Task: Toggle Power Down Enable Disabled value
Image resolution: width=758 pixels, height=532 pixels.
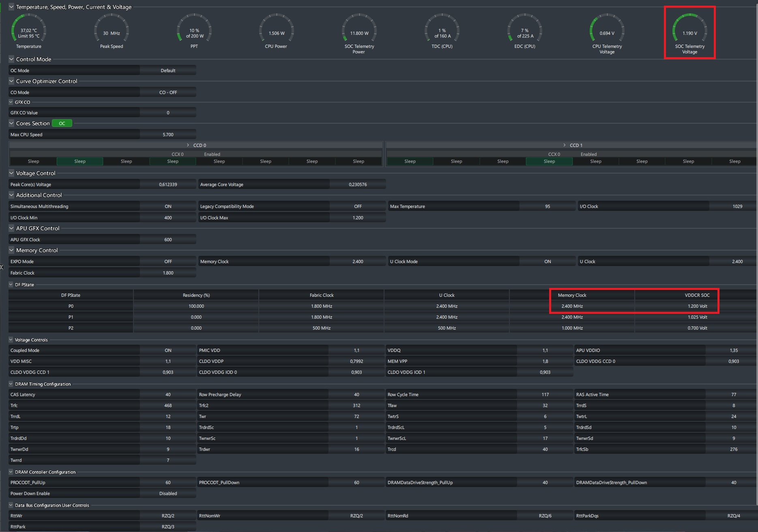Action: coord(168,493)
